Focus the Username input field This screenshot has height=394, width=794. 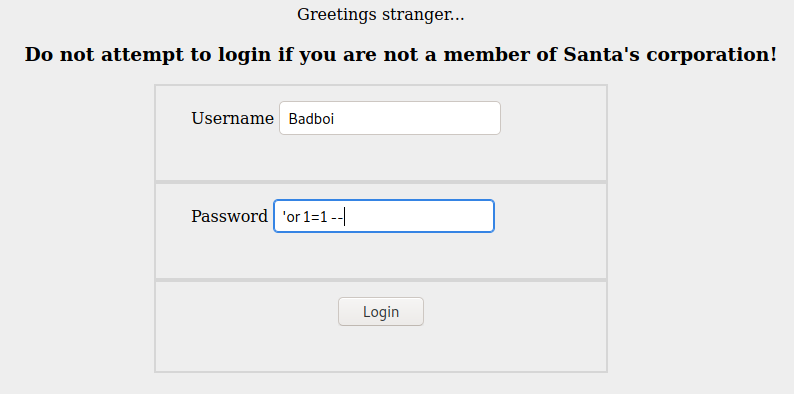tap(390, 118)
